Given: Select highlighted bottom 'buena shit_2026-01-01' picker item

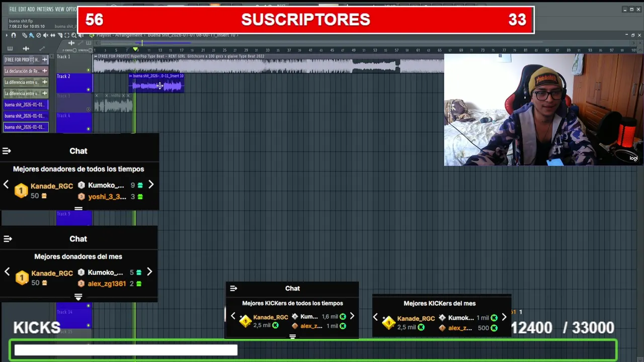Looking at the screenshot, I should (x=26, y=127).
